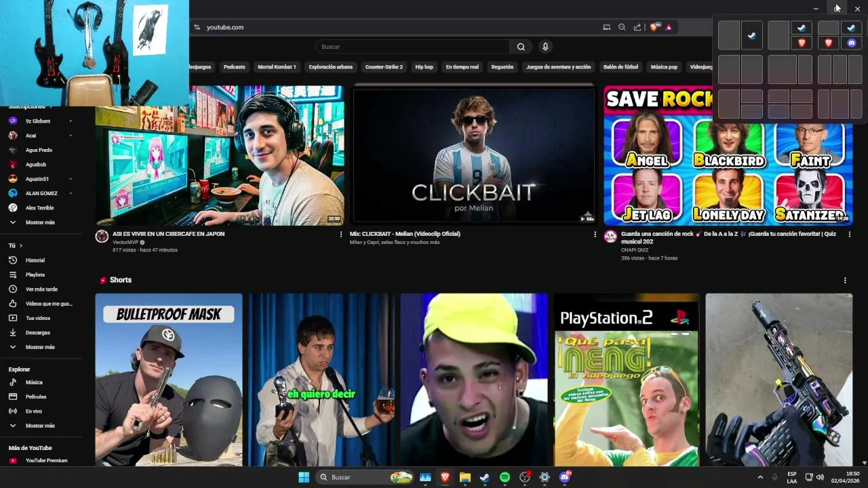Select the Reguetón filter chip
The image size is (868, 488).
click(502, 67)
